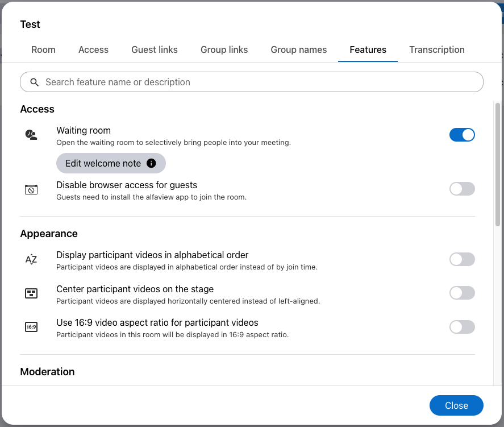504x427 pixels.
Task: Select the Group names tab
Action: click(x=298, y=49)
